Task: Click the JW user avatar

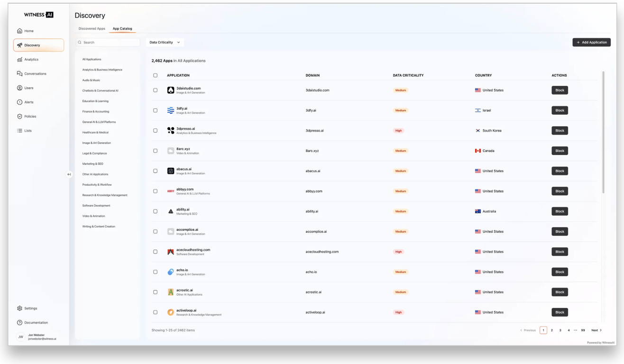Action: click(20, 337)
